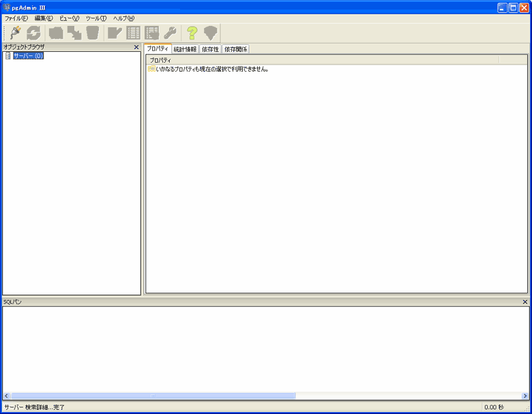Click the maintenance wrench icon
Viewport: 532px width, 414px height.
[x=170, y=33]
